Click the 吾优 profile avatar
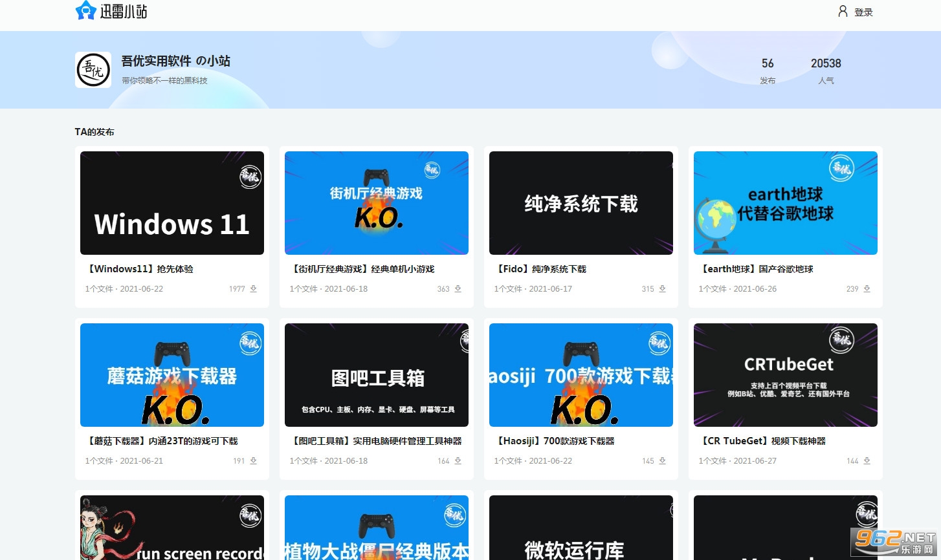Image resolution: width=941 pixels, height=560 pixels. [x=93, y=70]
